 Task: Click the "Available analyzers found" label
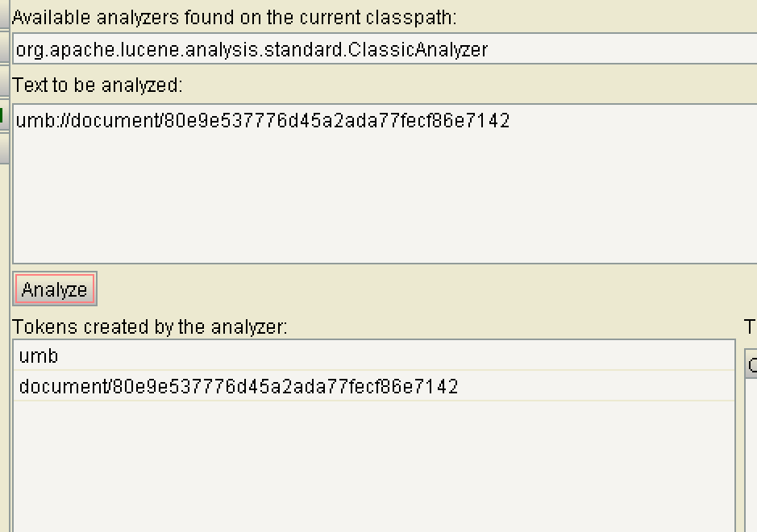pyautogui.click(x=234, y=17)
